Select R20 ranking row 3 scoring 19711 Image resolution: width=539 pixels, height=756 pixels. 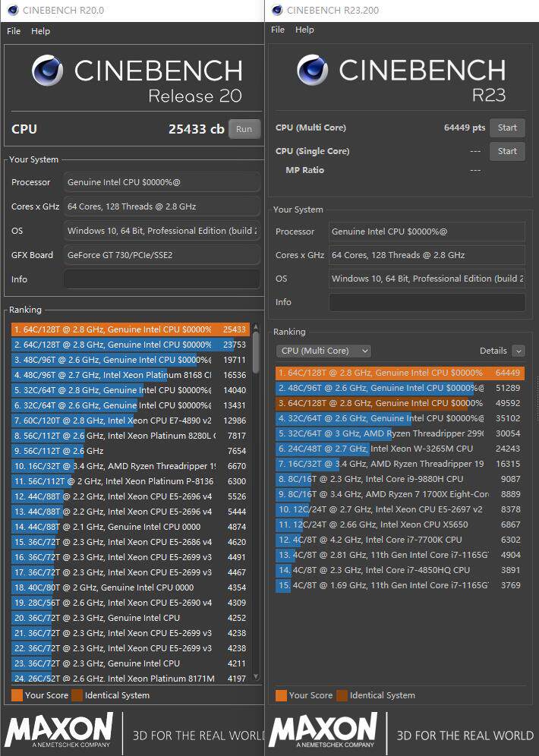pos(131,360)
